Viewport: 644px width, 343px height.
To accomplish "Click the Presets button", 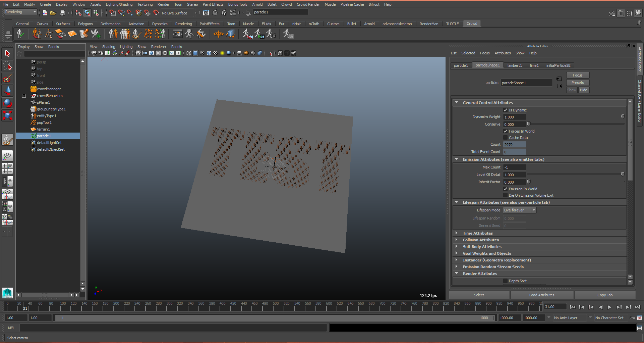I will coord(577,83).
